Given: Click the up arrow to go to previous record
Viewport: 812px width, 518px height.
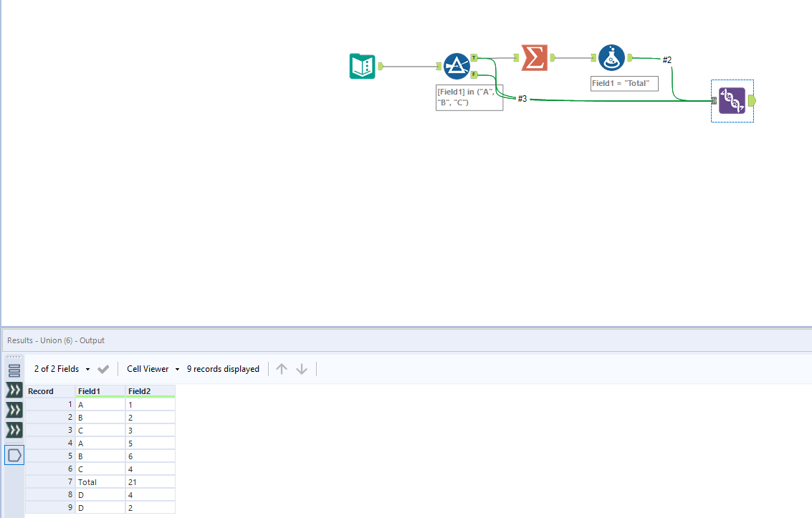Looking at the screenshot, I should tap(282, 369).
